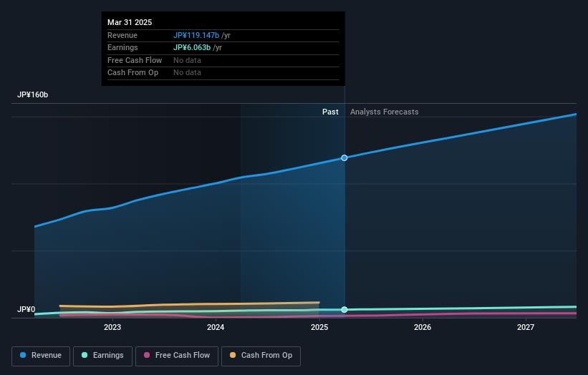Click the 2027 x-axis label
The image size is (588, 375).
pos(526,328)
